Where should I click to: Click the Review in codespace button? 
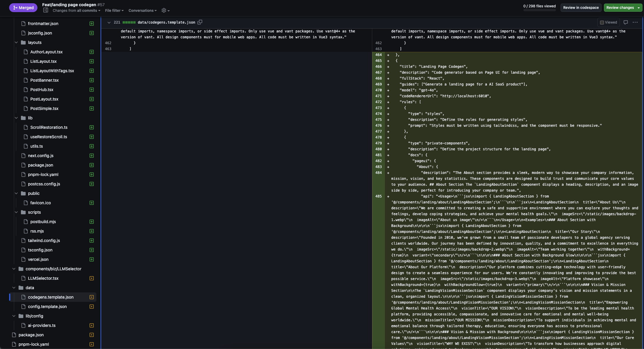581,8
